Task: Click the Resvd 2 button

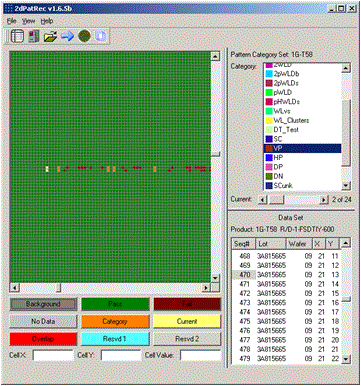Action: [187, 339]
